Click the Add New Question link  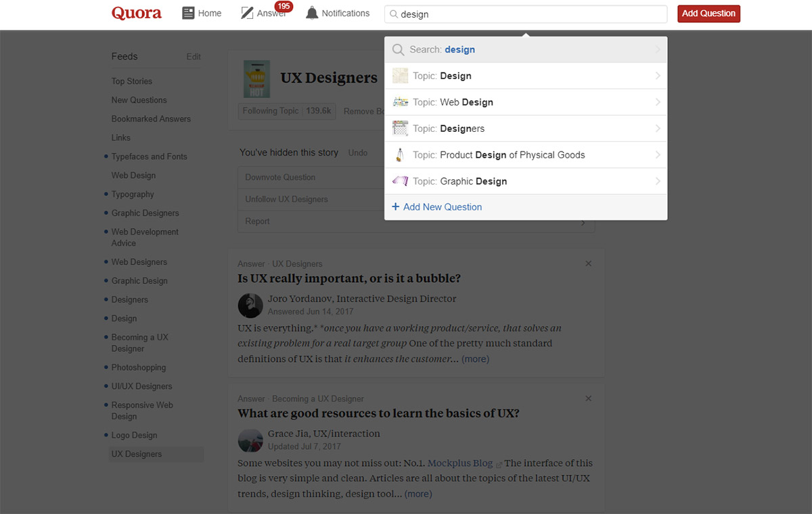pyautogui.click(x=437, y=207)
